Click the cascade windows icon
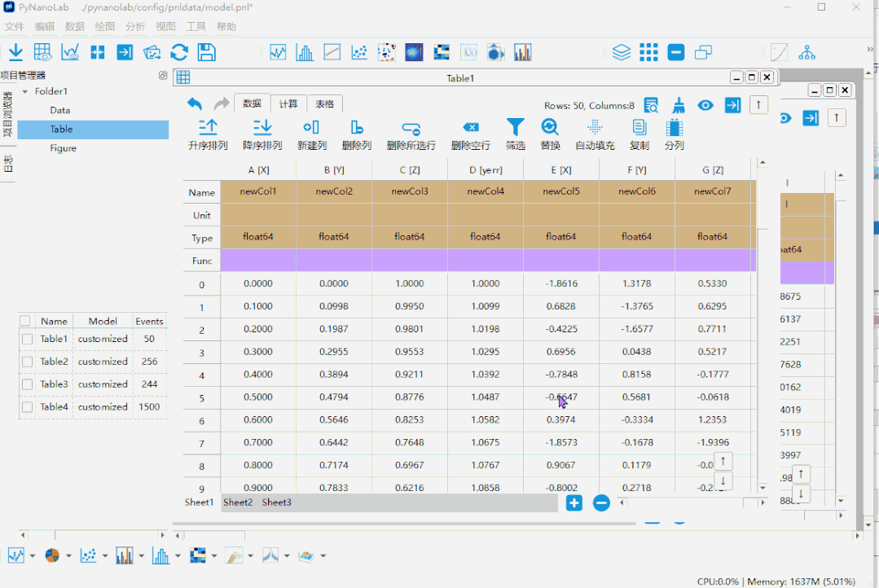The width and height of the screenshot is (879, 588). pyautogui.click(x=703, y=52)
